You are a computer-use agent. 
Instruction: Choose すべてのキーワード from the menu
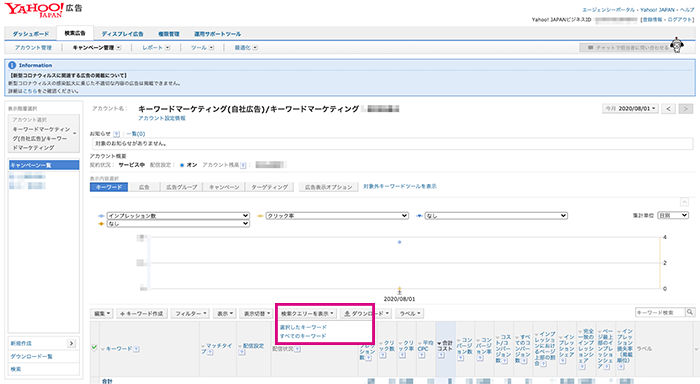(x=303, y=336)
